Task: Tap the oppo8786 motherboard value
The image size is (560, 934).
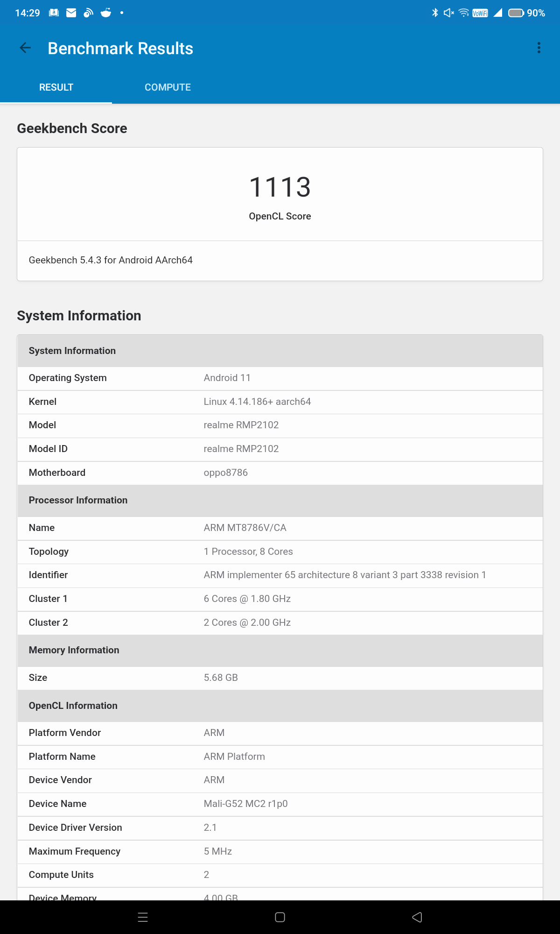Action: click(x=226, y=473)
